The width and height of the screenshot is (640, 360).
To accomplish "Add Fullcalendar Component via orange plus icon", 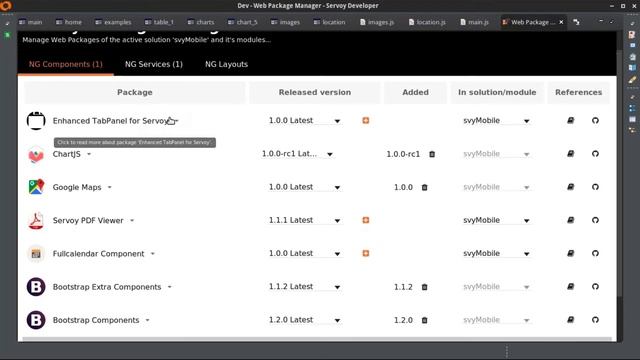I will pos(366,253).
